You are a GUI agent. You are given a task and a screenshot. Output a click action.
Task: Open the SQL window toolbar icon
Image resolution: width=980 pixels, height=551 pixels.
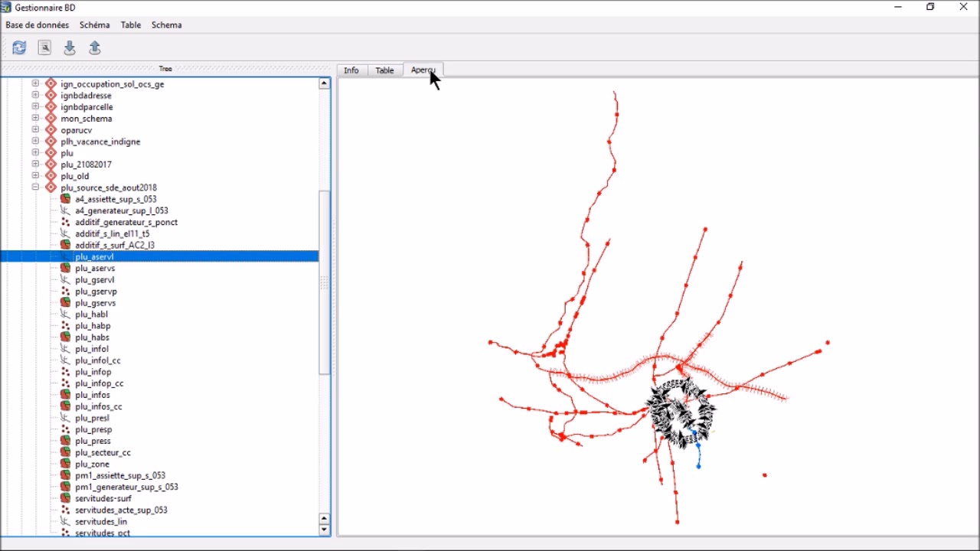[x=45, y=47]
